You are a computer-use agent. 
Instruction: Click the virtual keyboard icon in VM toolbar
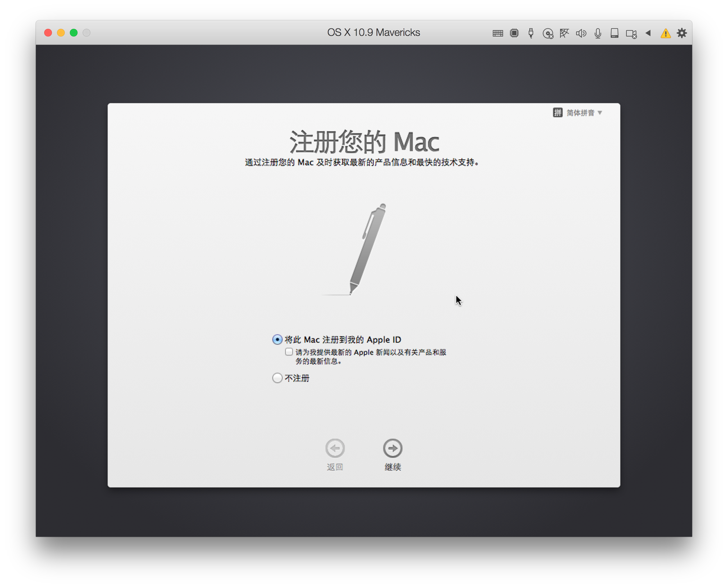498,33
